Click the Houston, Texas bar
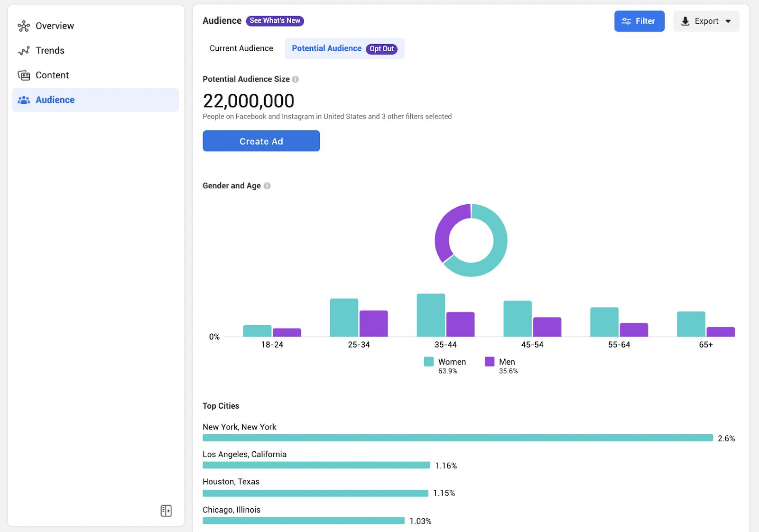The image size is (759, 532). click(x=315, y=493)
